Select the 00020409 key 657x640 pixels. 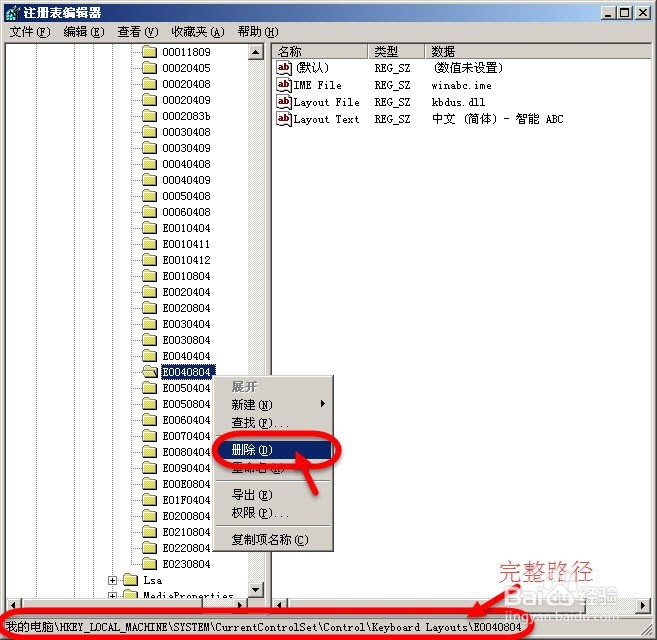coord(186,100)
